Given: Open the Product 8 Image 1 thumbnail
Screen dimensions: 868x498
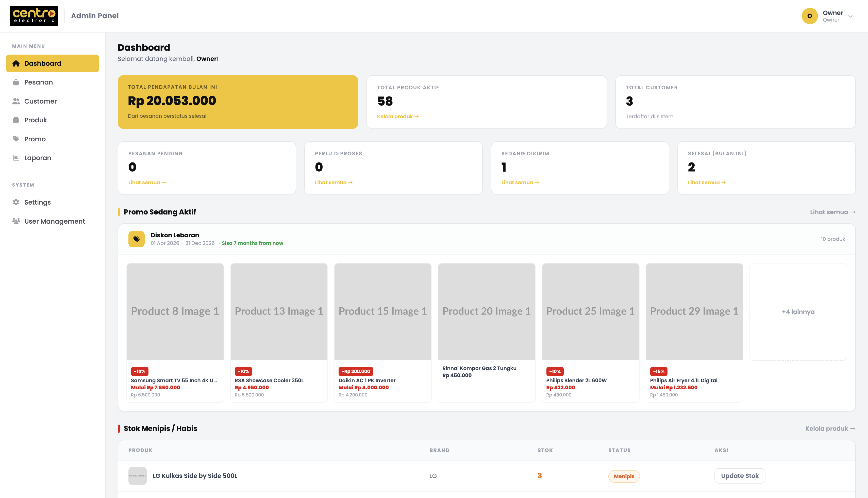Looking at the screenshot, I should [175, 312].
